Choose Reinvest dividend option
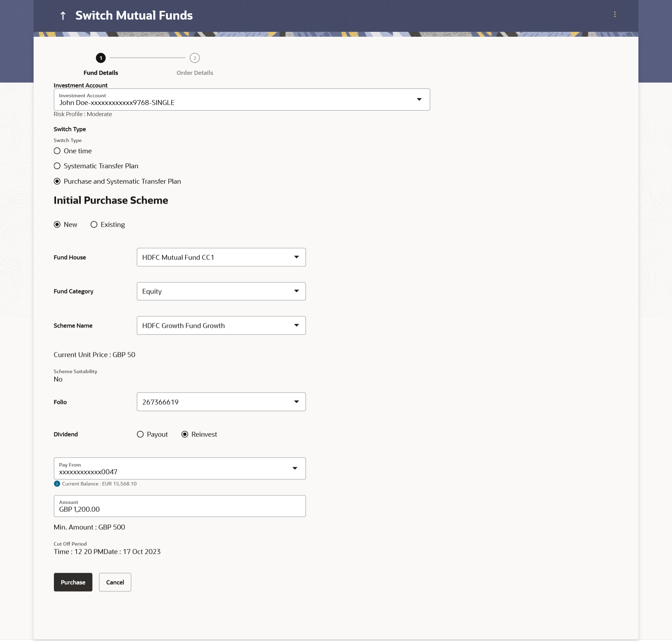Screen dimensions: 672x641 click(185, 434)
